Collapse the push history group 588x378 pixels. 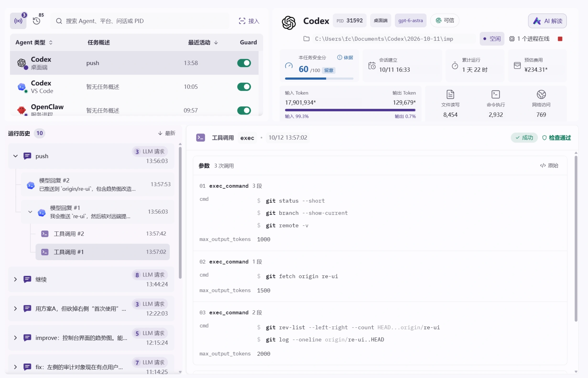(16, 156)
